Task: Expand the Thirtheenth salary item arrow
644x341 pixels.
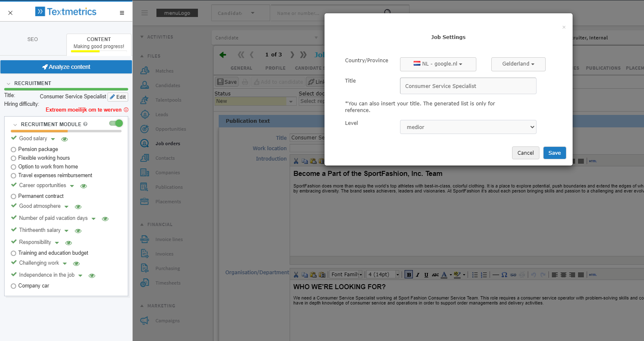Action: point(66,231)
